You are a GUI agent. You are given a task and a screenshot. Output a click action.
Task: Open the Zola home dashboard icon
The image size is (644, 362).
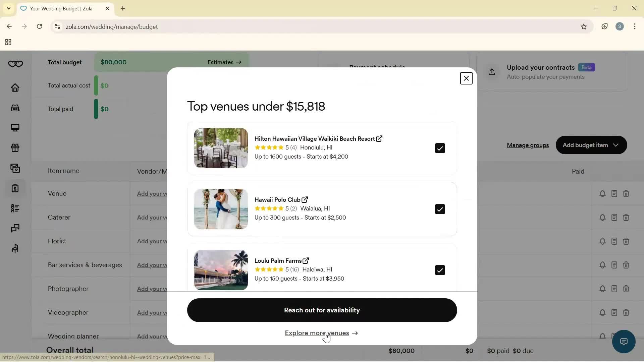click(x=15, y=87)
